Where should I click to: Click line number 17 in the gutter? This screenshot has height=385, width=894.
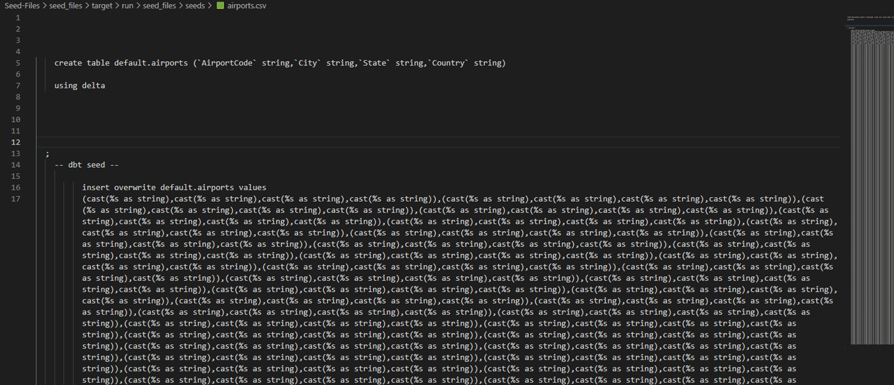tap(16, 198)
